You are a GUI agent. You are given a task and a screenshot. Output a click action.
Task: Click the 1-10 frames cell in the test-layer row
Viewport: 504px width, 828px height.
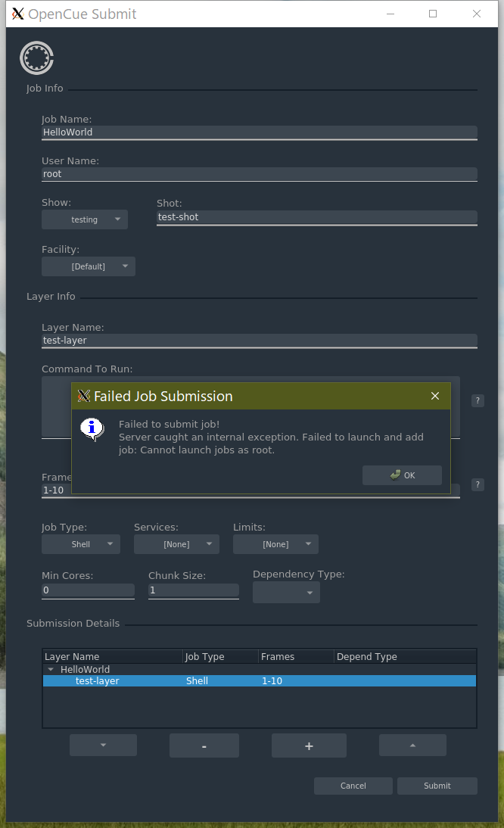(272, 681)
